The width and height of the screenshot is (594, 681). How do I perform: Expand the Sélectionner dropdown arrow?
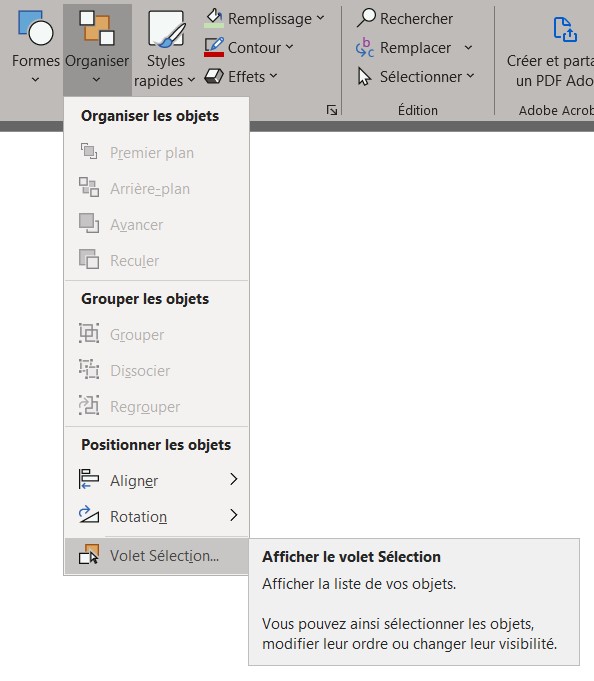pyautogui.click(x=470, y=76)
